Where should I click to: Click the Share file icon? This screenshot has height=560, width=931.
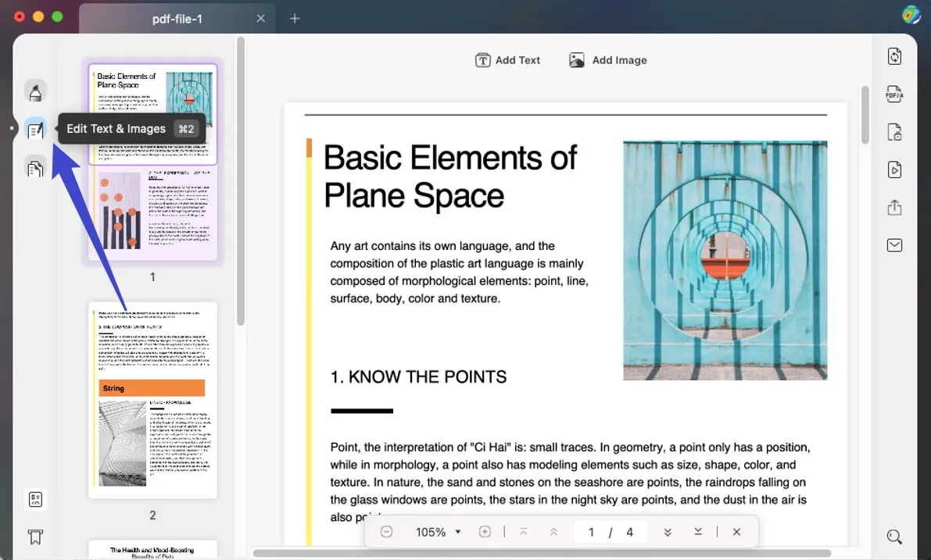(x=894, y=208)
